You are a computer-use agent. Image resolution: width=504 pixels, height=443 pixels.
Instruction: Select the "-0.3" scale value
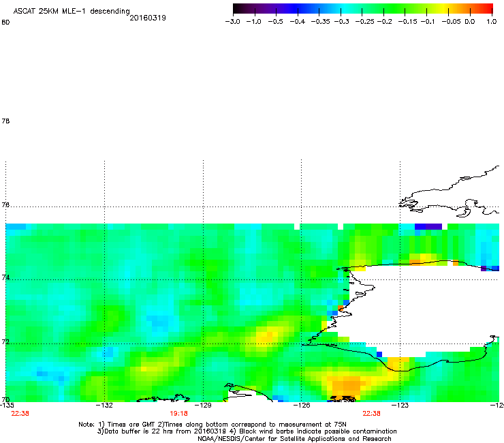pyautogui.click(x=341, y=22)
